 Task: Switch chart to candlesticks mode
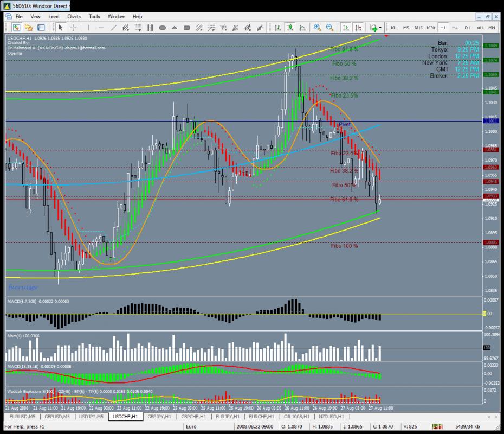(x=290, y=28)
